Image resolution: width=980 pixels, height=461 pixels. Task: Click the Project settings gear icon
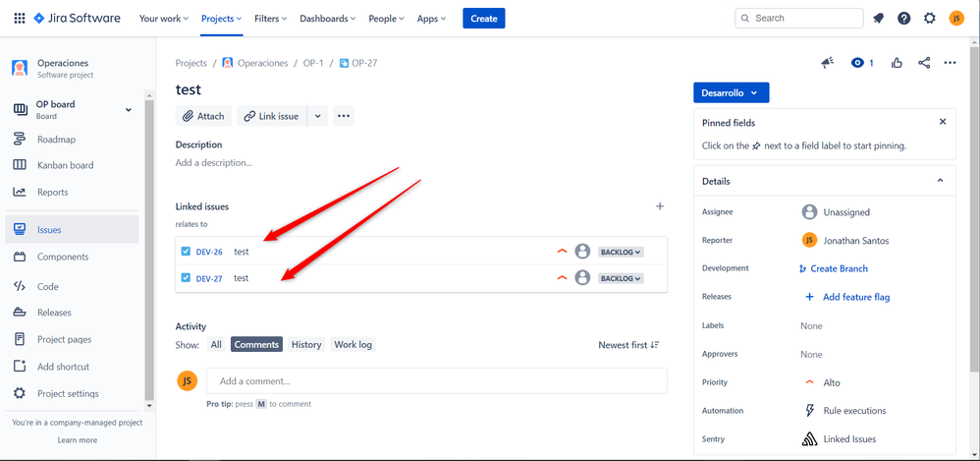20,393
